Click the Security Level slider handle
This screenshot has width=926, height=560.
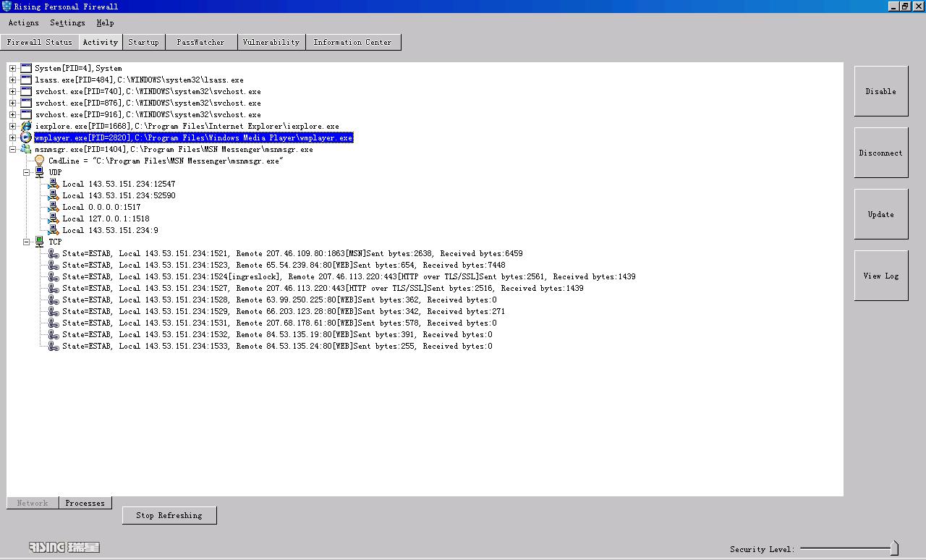pyautogui.click(x=894, y=548)
